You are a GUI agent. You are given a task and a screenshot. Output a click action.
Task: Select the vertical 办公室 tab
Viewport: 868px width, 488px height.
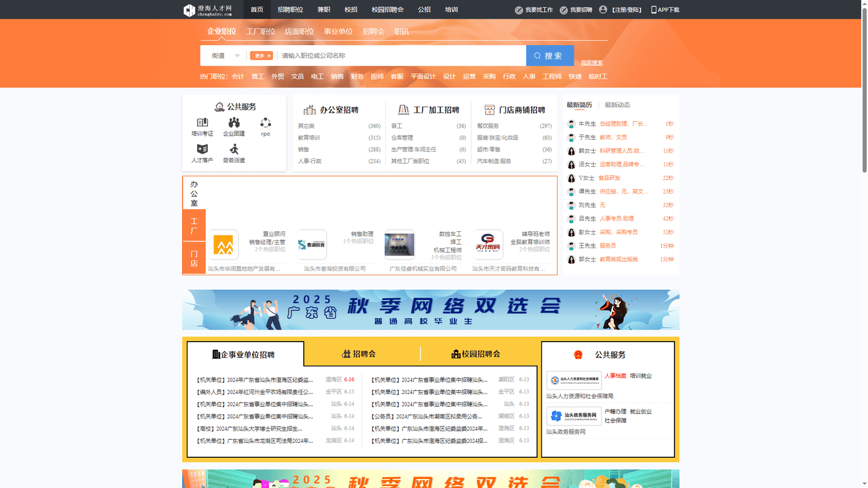click(194, 193)
